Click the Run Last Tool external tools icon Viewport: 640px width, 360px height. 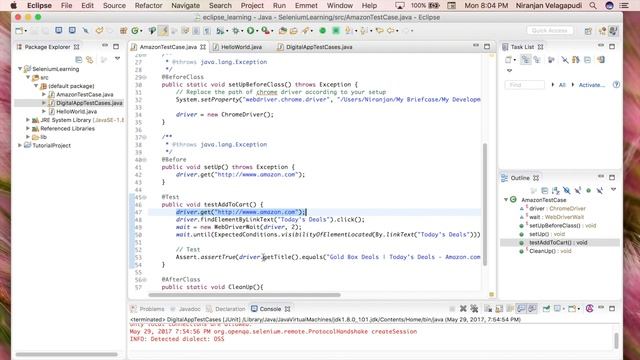[x=265, y=31]
